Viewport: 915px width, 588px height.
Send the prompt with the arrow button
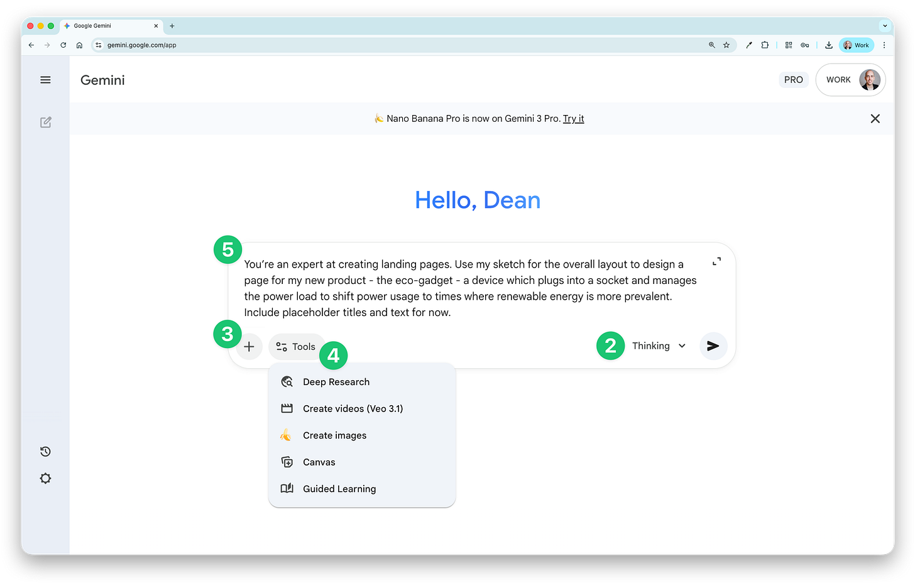713,346
